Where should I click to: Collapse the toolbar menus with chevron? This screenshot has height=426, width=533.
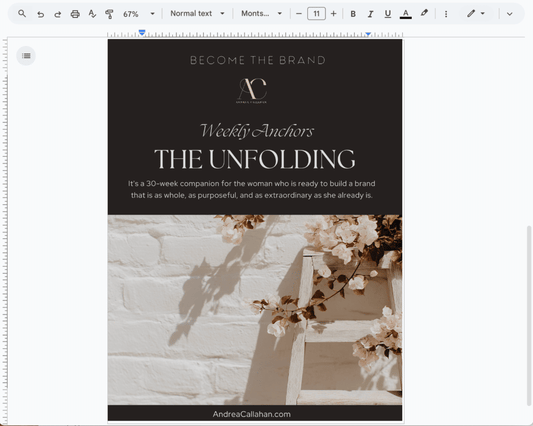509,14
